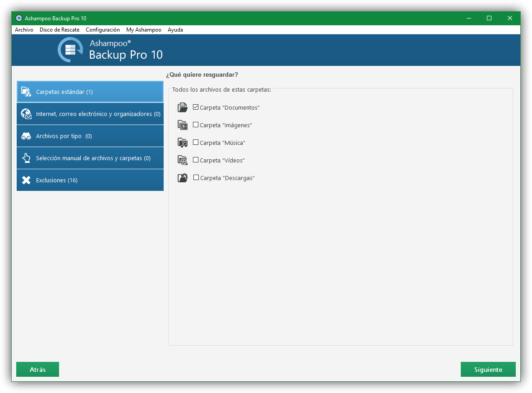Select the Carpetas estándar (1) category
This screenshot has width=532, height=393.
(x=90, y=92)
